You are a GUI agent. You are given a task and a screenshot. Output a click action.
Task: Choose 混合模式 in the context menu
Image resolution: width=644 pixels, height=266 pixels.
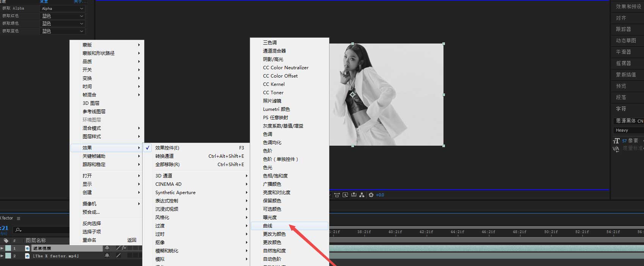pos(107,128)
